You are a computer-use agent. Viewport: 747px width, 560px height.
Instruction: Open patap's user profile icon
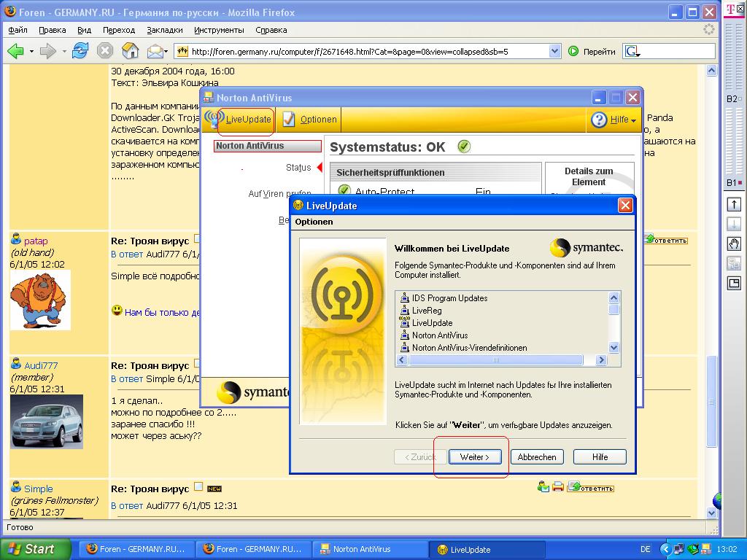(16, 239)
